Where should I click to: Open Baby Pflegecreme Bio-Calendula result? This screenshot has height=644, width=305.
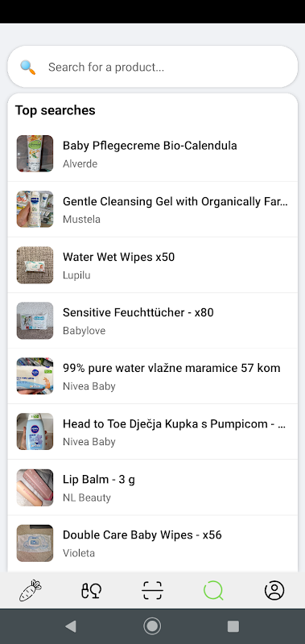[153, 154]
